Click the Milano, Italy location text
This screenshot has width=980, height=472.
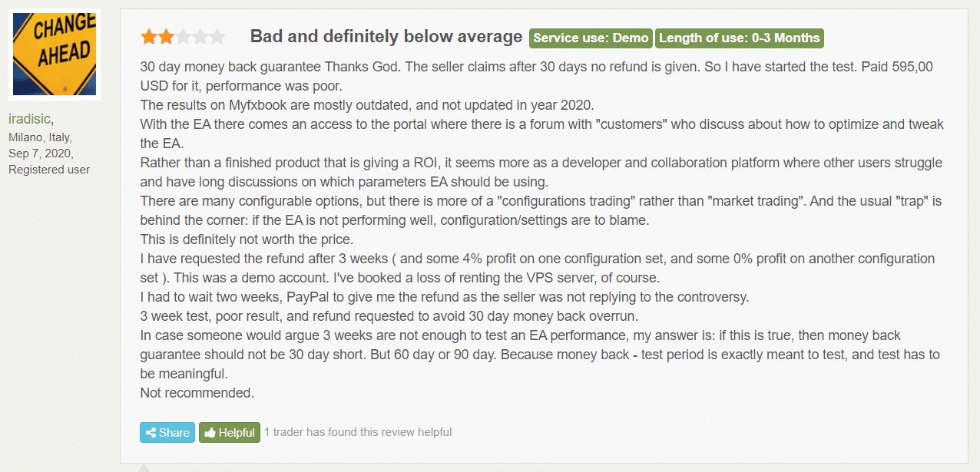(x=40, y=137)
